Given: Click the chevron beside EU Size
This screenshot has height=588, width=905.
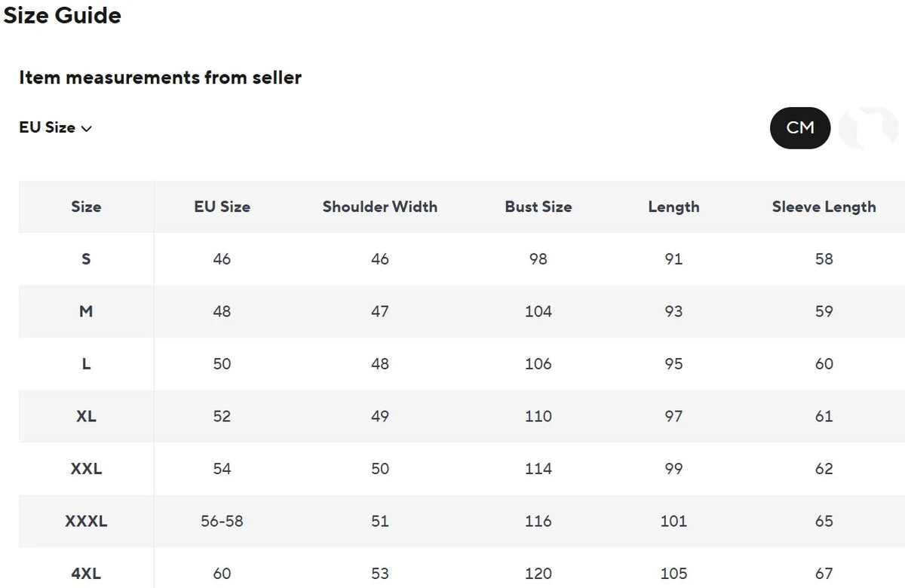Looking at the screenshot, I should click(86, 129).
